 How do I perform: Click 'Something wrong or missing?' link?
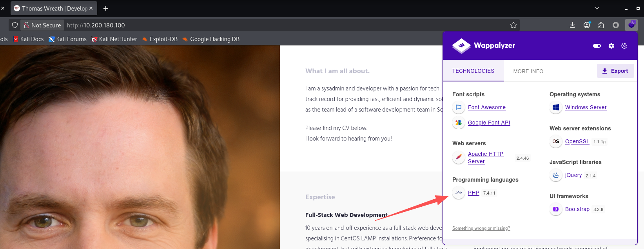tap(481, 228)
